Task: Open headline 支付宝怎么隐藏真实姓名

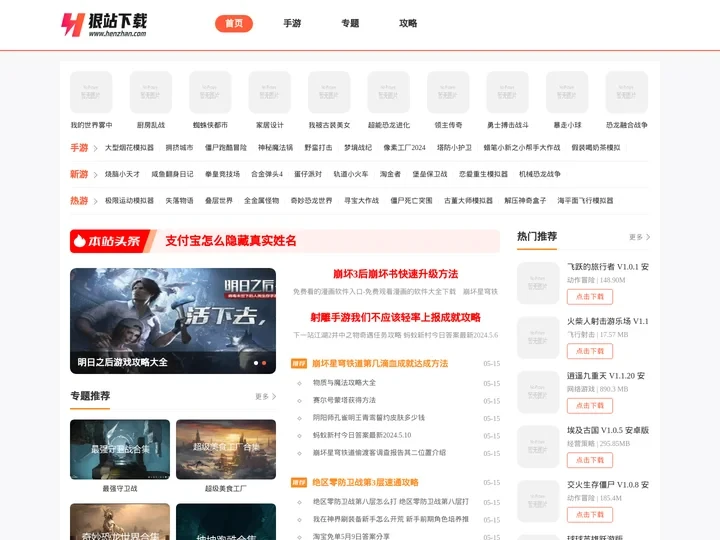Action: 231,241
